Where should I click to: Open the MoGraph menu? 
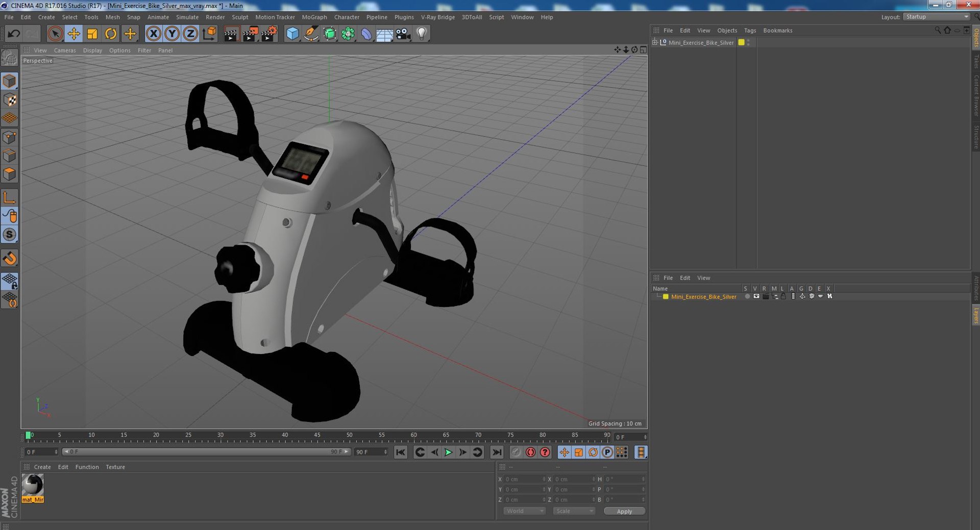click(x=314, y=17)
